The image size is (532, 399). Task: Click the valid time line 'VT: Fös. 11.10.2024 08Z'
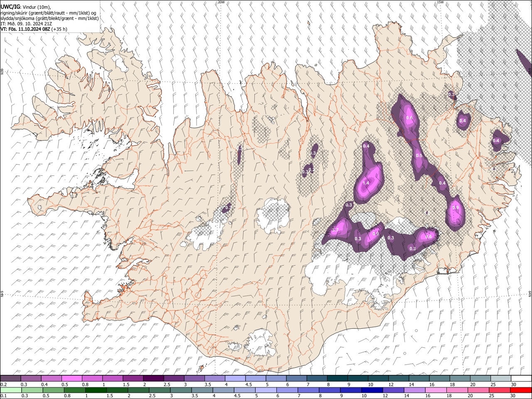pyautogui.click(x=26, y=29)
